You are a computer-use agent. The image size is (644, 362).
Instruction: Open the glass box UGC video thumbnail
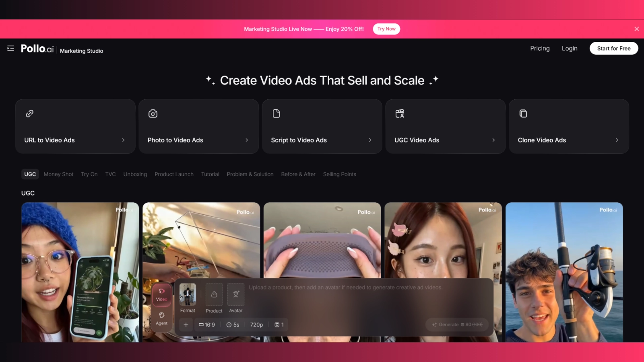(x=201, y=240)
